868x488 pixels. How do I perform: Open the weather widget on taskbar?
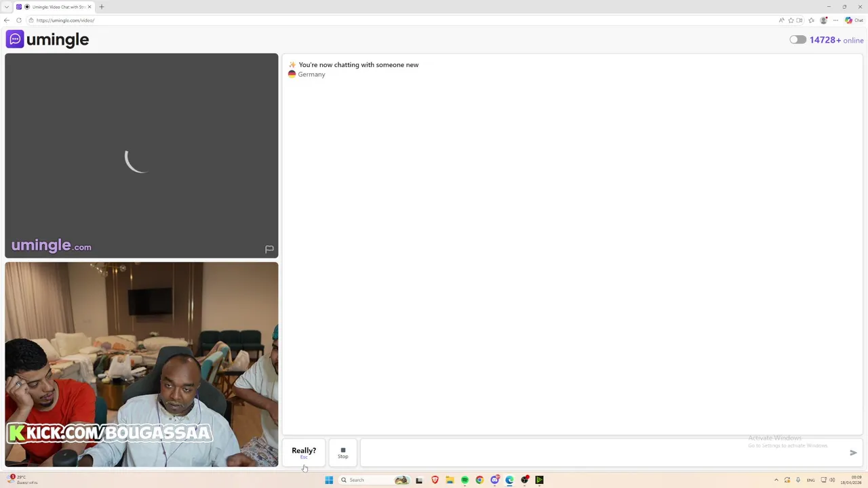[22, 480]
